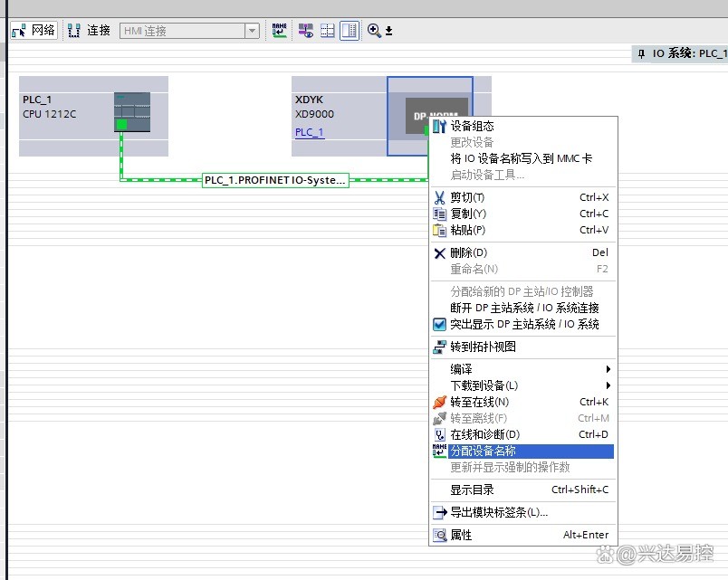728x580 pixels.
Task: Select the PLC_1.PROFINET IO-System label
Action: click(275, 180)
